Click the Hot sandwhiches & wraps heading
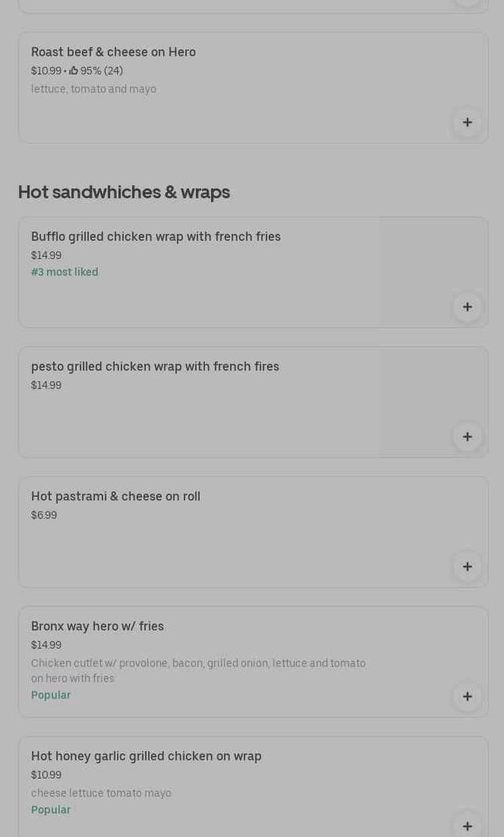This screenshot has height=837, width=504. pos(124,192)
